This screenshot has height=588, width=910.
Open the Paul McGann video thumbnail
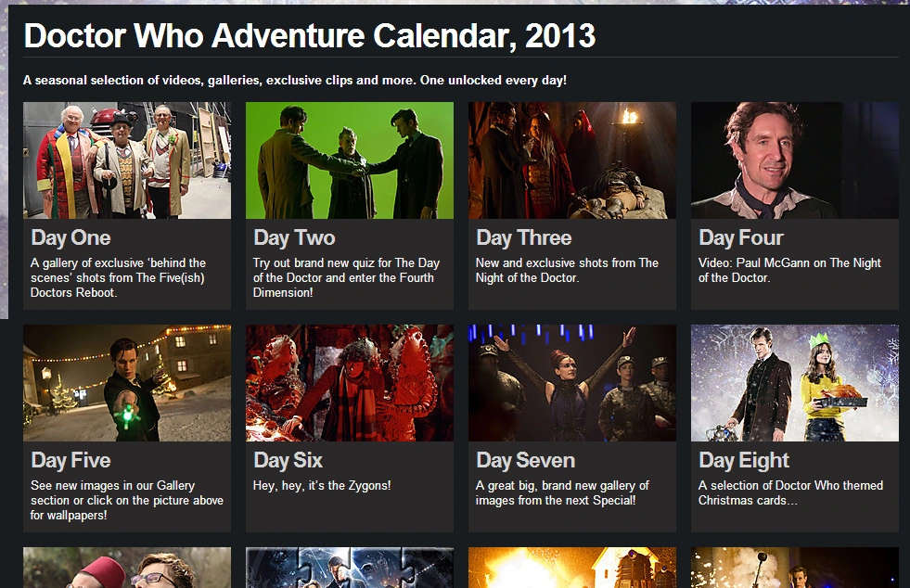pos(794,160)
